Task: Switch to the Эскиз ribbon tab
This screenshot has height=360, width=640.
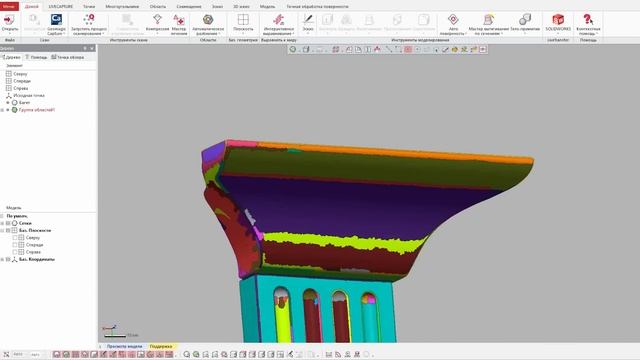Action: click(217, 7)
